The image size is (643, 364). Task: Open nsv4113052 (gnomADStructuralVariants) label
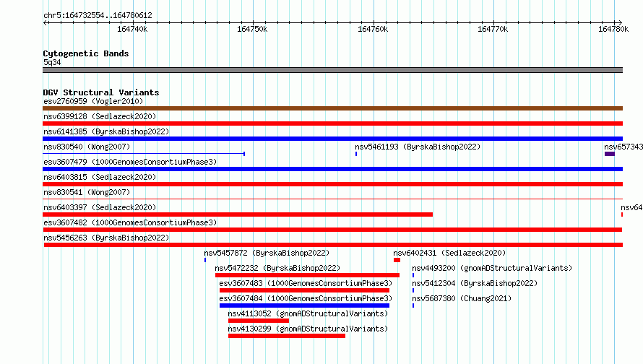point(308,313)
